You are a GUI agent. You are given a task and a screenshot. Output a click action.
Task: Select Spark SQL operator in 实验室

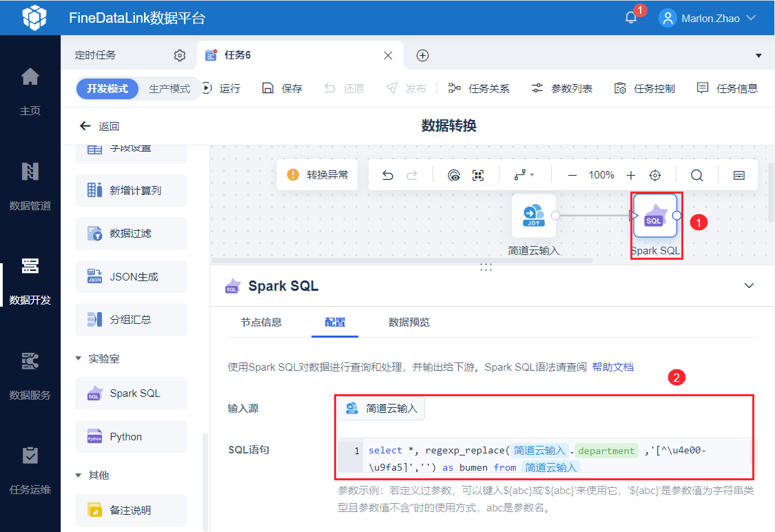point(131,393)
